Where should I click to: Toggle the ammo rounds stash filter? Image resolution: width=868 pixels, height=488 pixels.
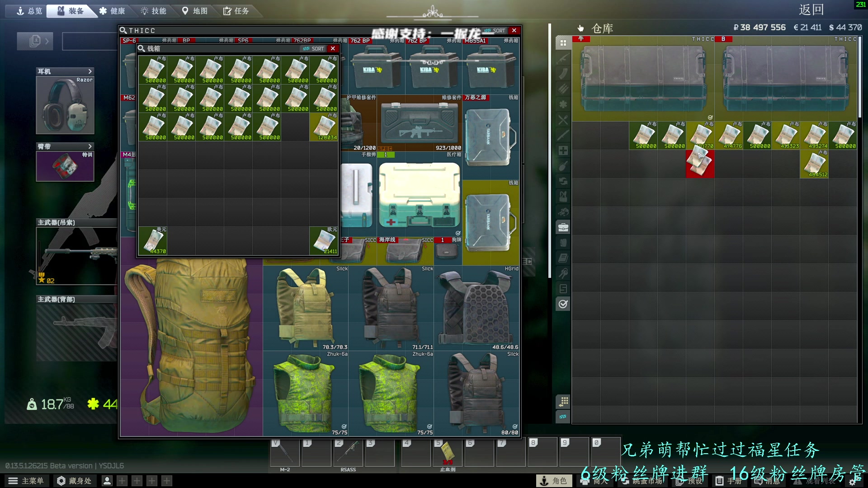(563, 89)
